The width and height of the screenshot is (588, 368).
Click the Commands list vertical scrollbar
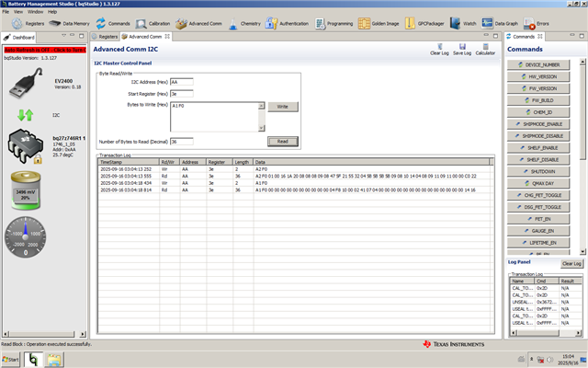pyautogui.click(x=582, y=156)
